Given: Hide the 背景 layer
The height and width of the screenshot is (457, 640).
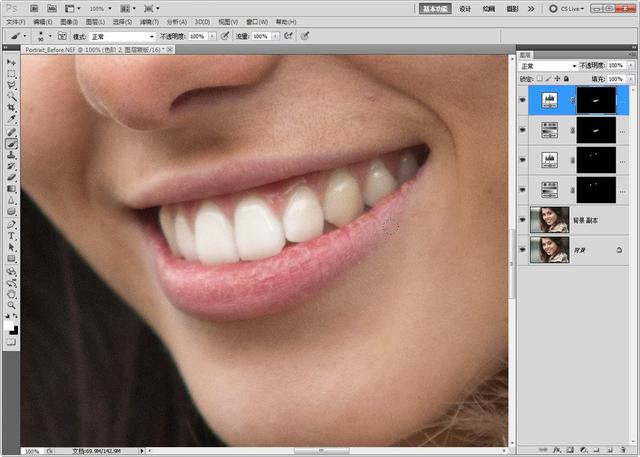Looking at the screenshot, I should (523, 250).
